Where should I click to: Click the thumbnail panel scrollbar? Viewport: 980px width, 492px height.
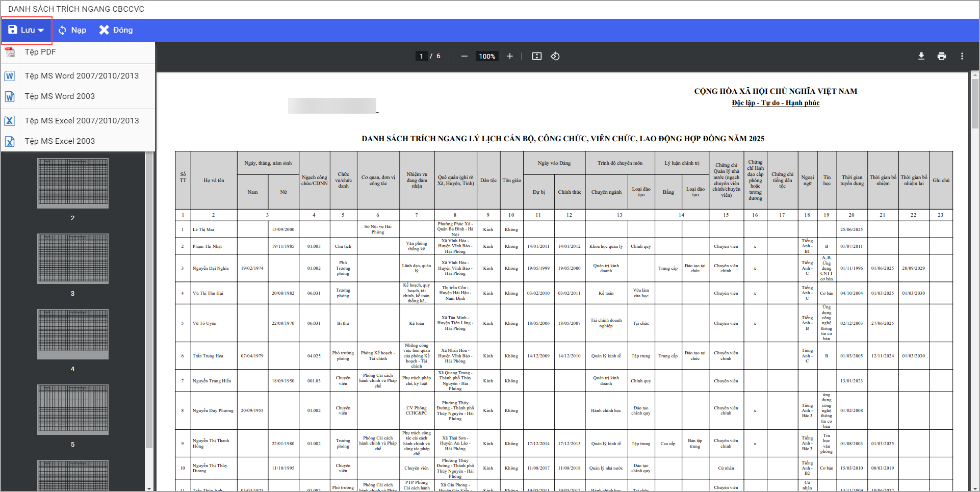coord(149,301)
